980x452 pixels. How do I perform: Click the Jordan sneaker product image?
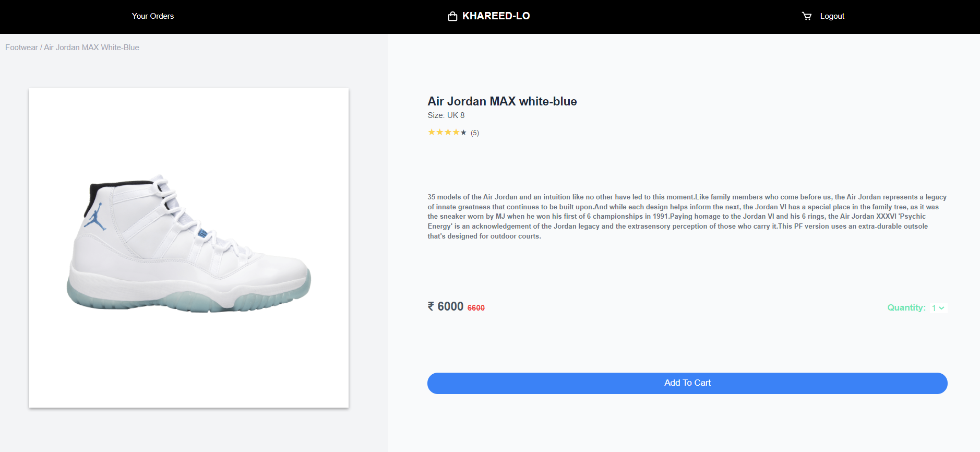pyautogui.click(x=189, y=245)
